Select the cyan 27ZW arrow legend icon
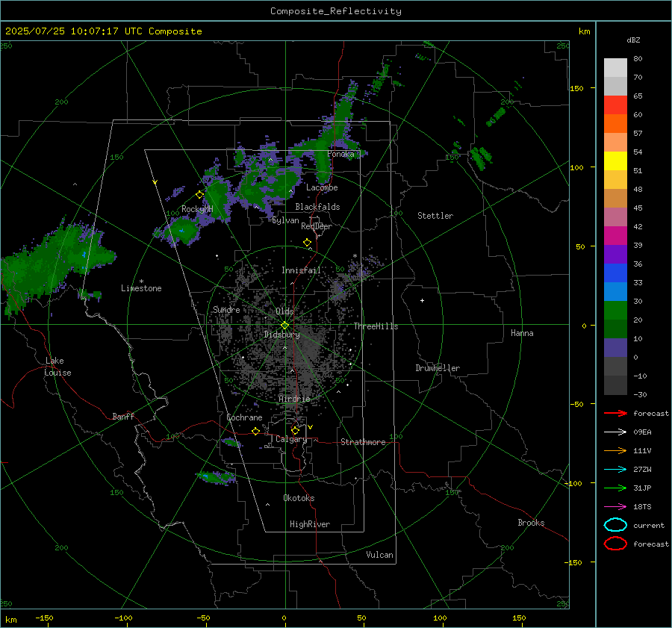 pos(615,470)
